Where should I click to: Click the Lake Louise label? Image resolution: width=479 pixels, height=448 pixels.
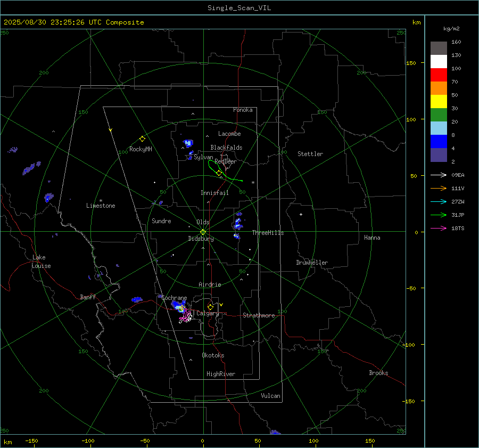point(42,262)
